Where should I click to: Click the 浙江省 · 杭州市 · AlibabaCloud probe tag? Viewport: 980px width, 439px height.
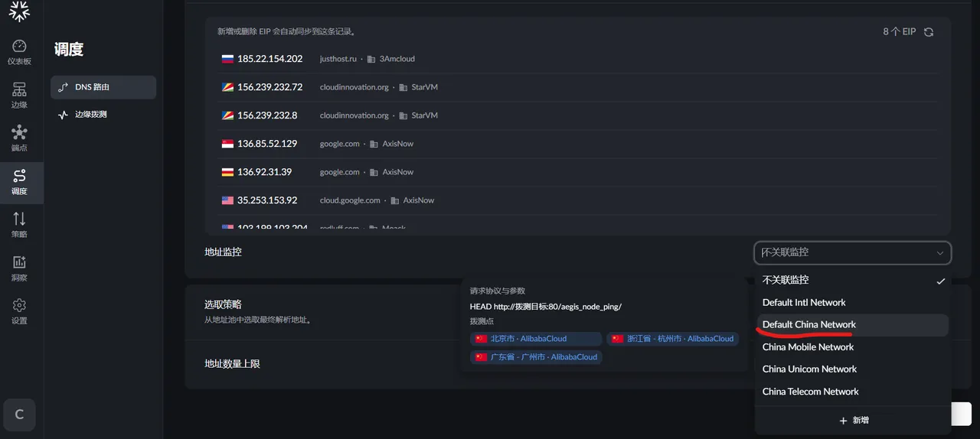[672, 339]
